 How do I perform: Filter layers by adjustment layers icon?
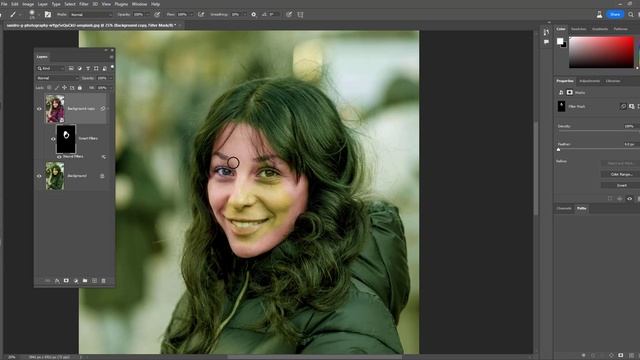[x=79, y=68]
